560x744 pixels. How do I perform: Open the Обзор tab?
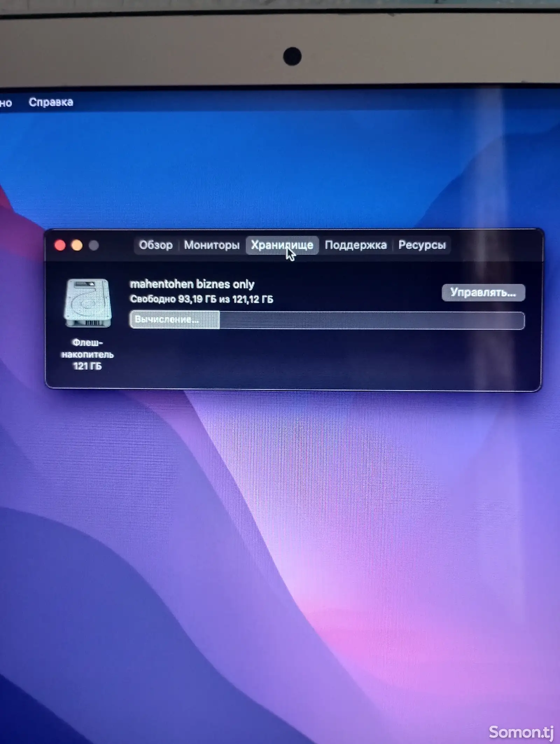click(156, 245)
